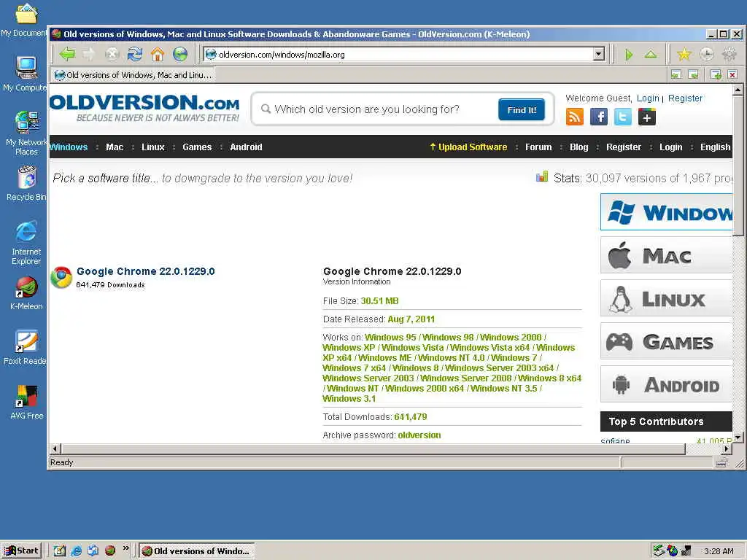This screenshot has height=560, width=747.
Task: Open the Start menu
Action: (x=22, y=551)
